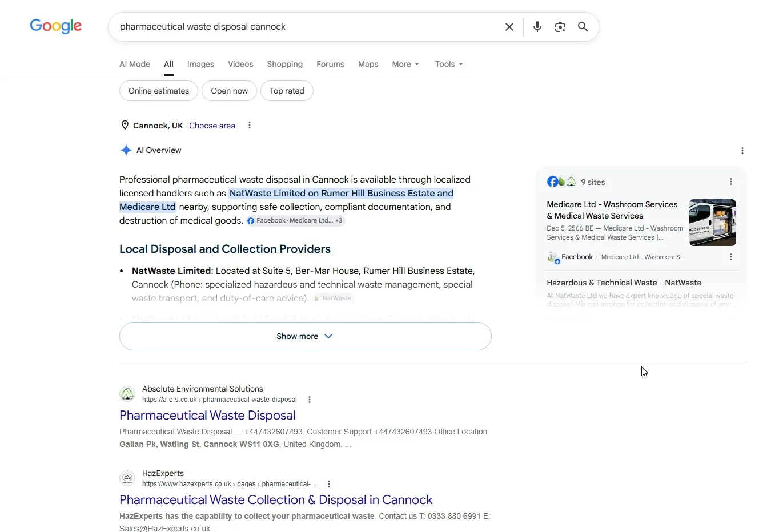Open the Pharmaceutical Waste Disposal result link

tap(207, 416)
